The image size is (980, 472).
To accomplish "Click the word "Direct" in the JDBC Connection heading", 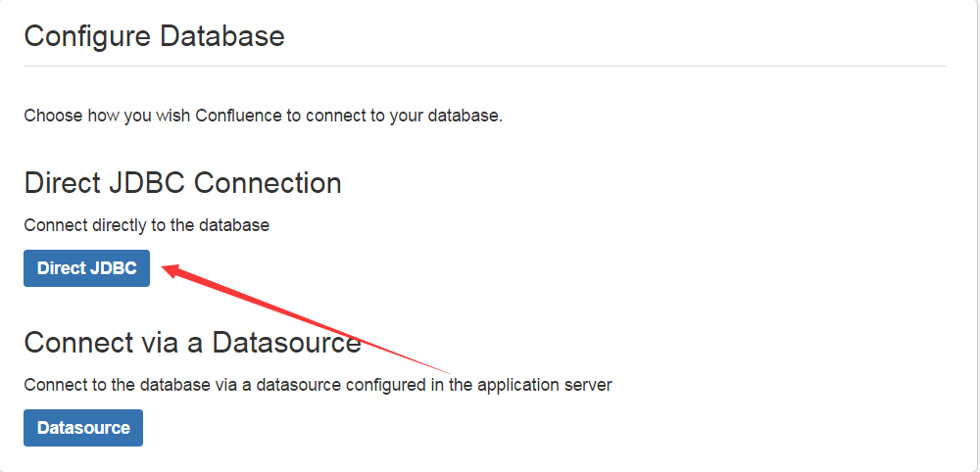I will tap(60, 183).
